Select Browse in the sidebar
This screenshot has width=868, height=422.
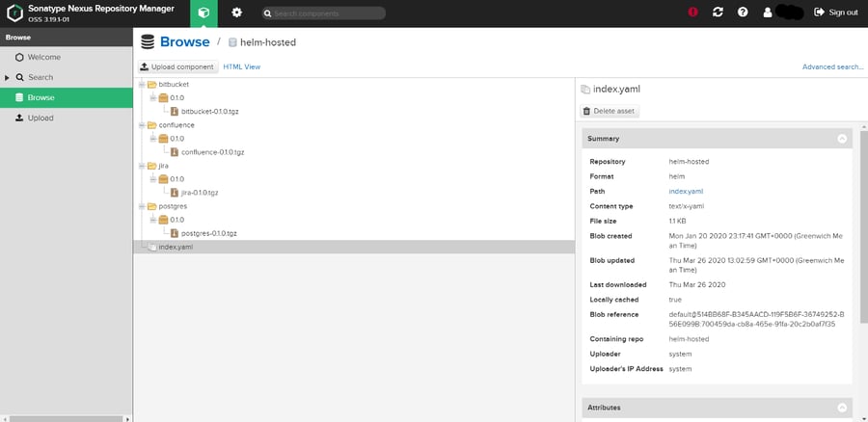pyautogui.click(x=67, y=97)
